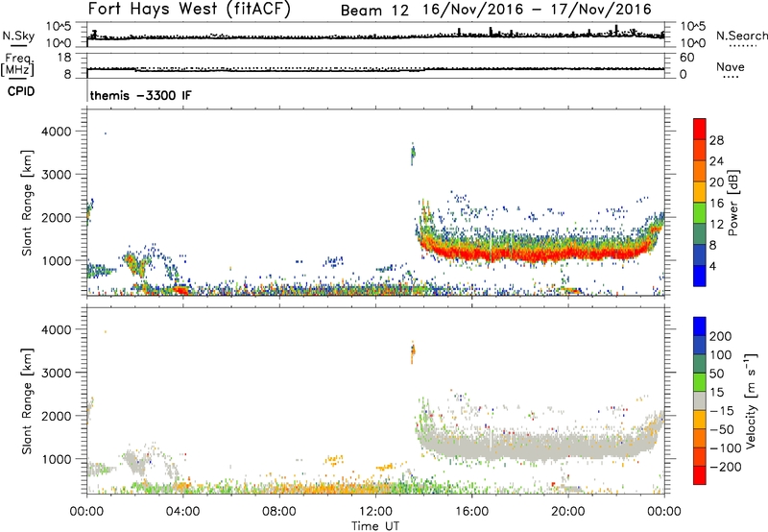Click the '-200' tick on Velocity colorbar

[x=725, y=467]
